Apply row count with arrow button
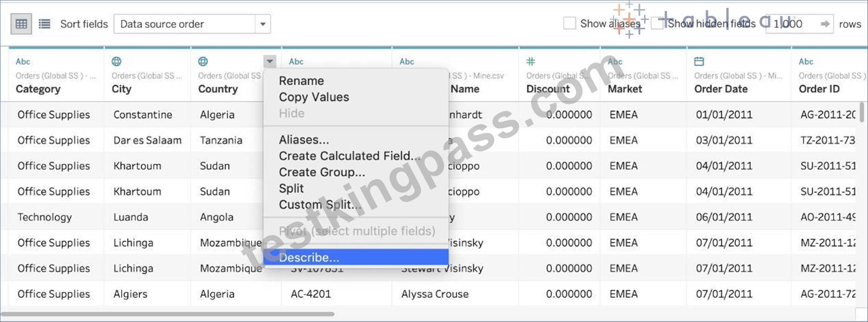The height and width of the screenshot is (322, 868). [x=825, y=24]
